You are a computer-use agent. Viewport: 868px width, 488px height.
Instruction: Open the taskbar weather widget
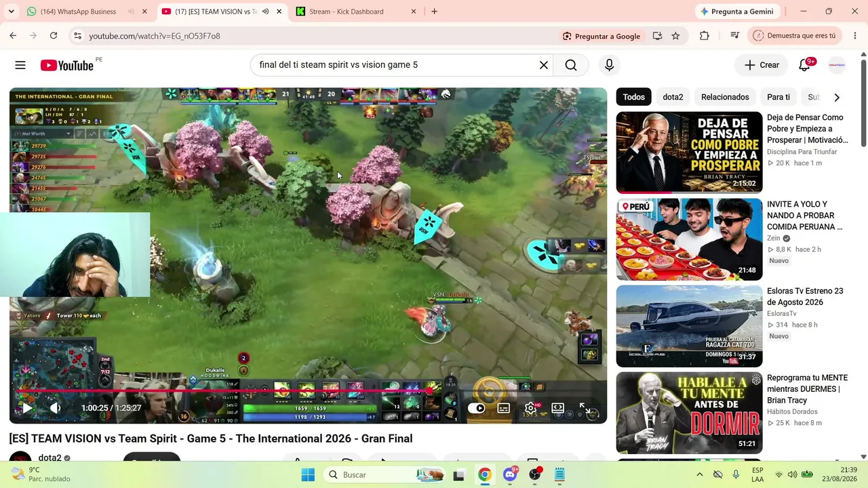[x=41, y=474]
